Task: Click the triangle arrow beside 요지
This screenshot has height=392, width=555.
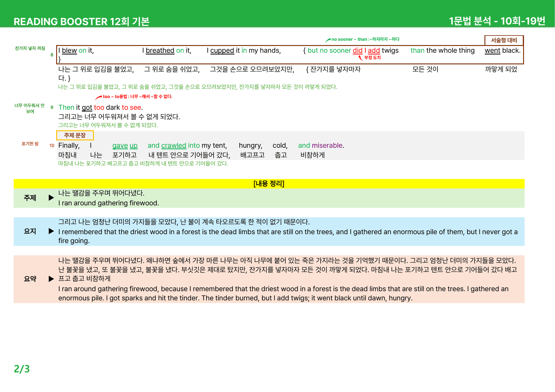Action: [51, 231]
